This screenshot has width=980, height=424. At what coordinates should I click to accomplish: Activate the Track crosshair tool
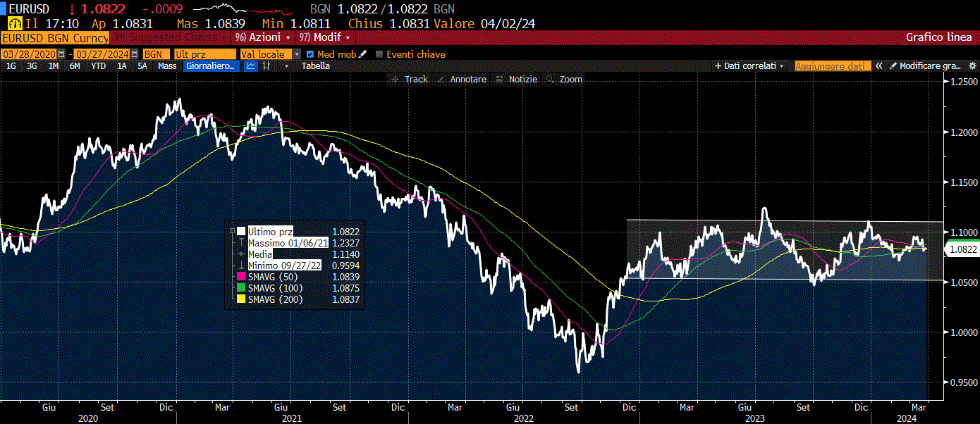tap(410, 79)
